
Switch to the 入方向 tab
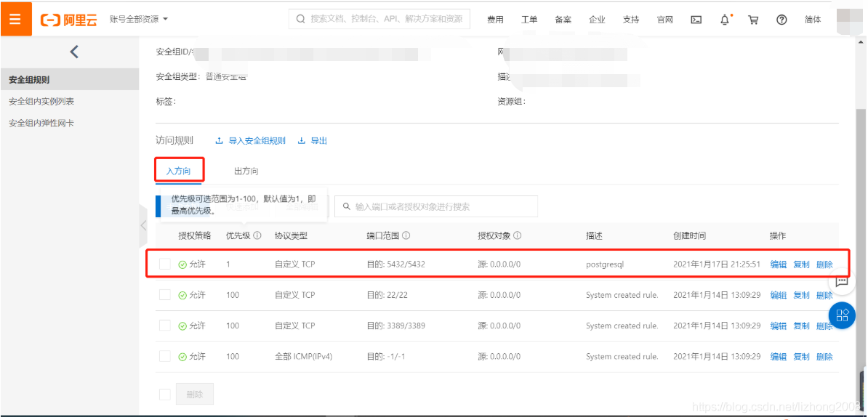point(179,171)
